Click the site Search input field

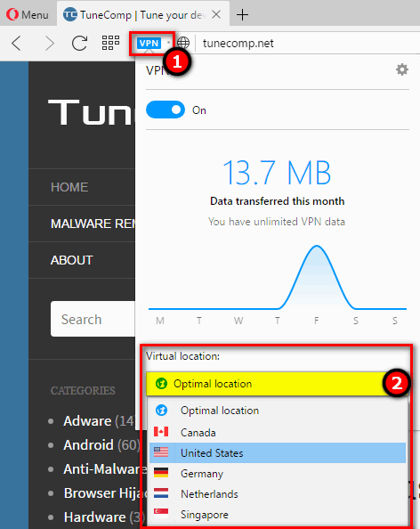pos(93,319)
